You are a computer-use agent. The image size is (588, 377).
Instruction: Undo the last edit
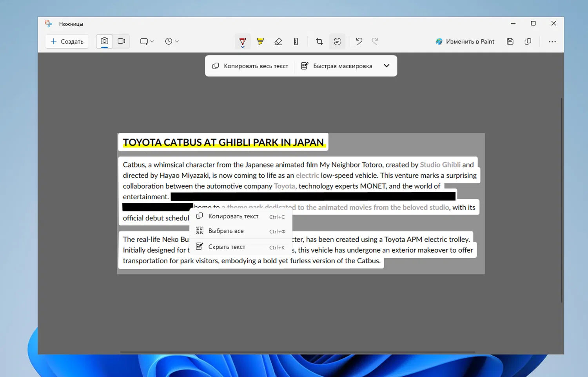click(359, 41)
